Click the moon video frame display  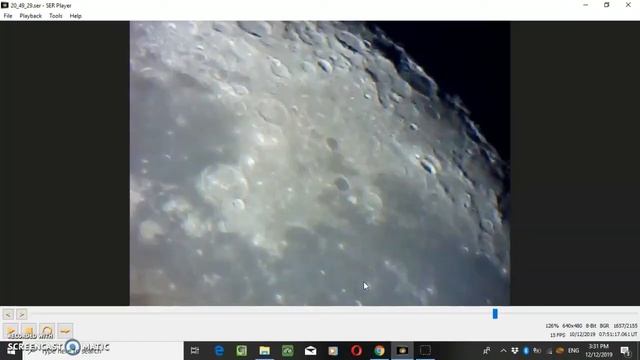[x=320, y=163]
